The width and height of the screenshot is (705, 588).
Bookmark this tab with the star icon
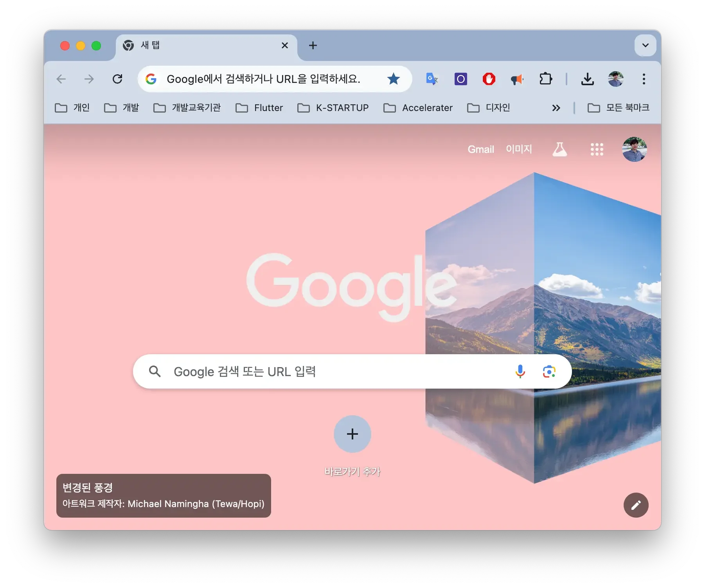(393, 79)
